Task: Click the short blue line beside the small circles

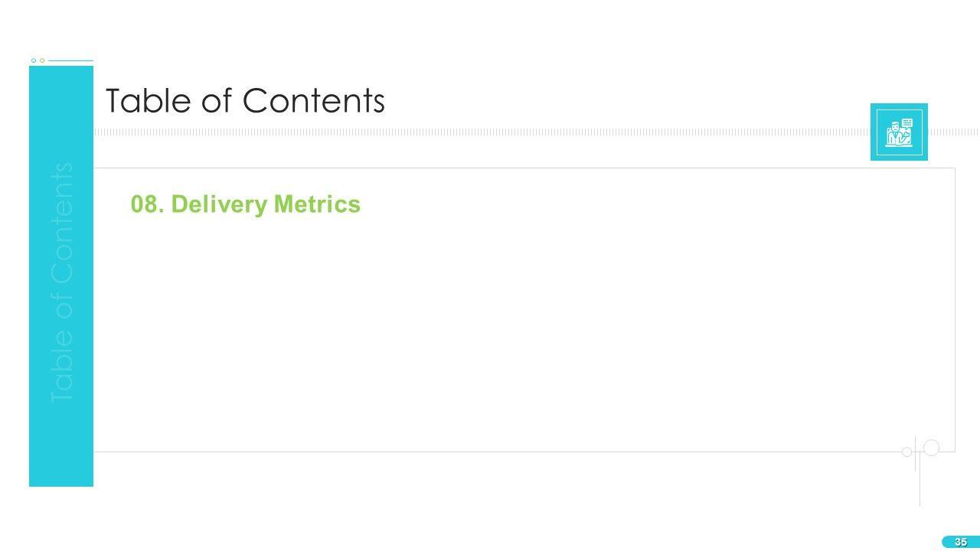Action: coord(70,60)
